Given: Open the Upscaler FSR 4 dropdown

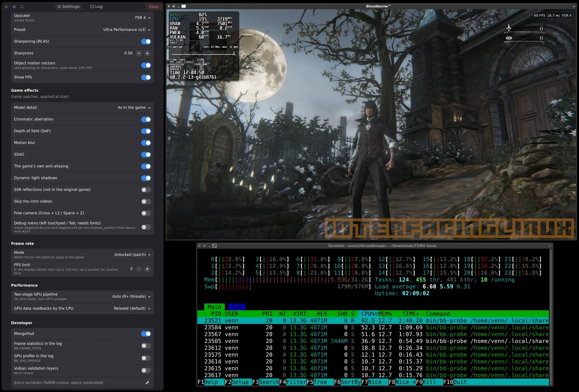Looking at the screenshot, I should 143,18.
